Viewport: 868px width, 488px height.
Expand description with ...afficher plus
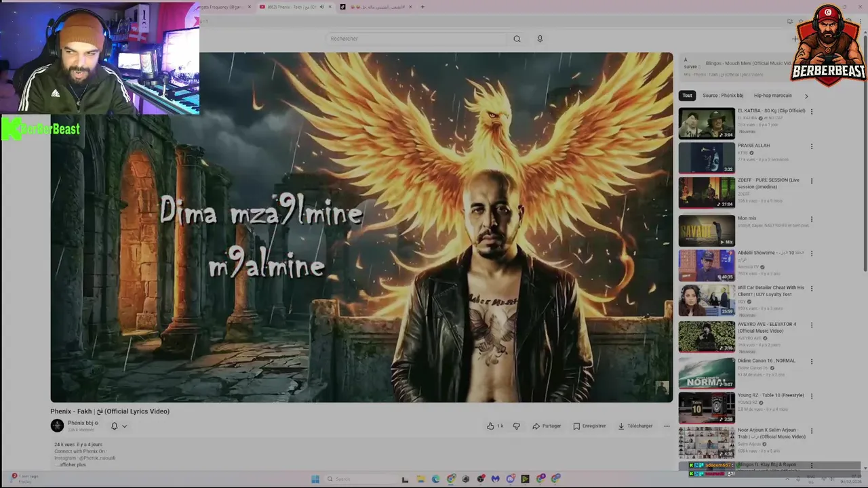pyautogui.click(x=71, y=465)
